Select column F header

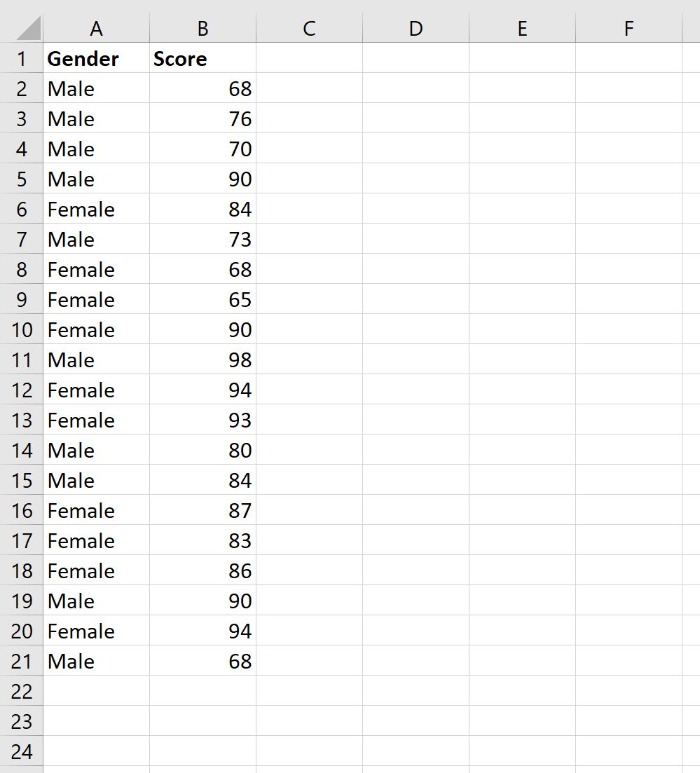[628, 29]
